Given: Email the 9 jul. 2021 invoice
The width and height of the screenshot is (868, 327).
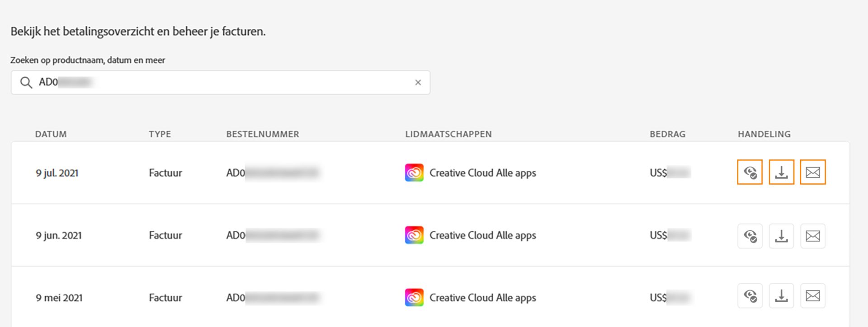Looking at the screenshot, I should [x=812, y=172].
